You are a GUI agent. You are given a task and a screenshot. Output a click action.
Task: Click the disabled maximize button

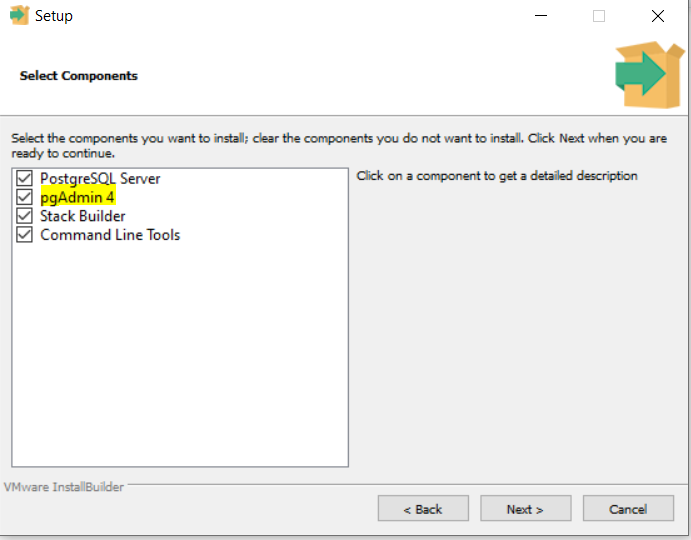click(x=599, y=16)
